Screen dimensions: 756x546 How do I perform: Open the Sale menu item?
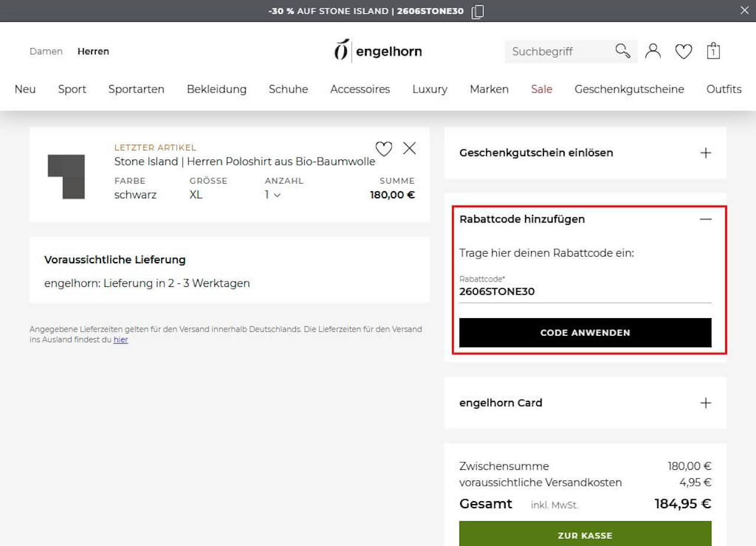542,89
